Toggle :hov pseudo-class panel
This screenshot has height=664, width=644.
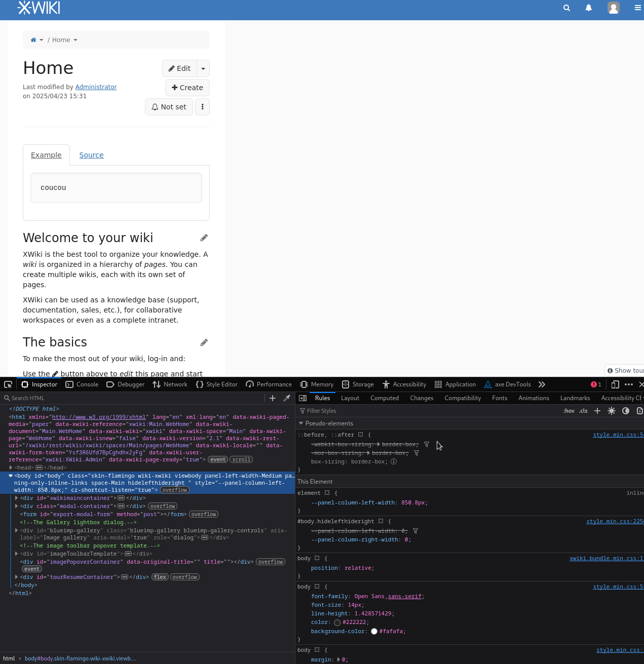click(569, 411)
